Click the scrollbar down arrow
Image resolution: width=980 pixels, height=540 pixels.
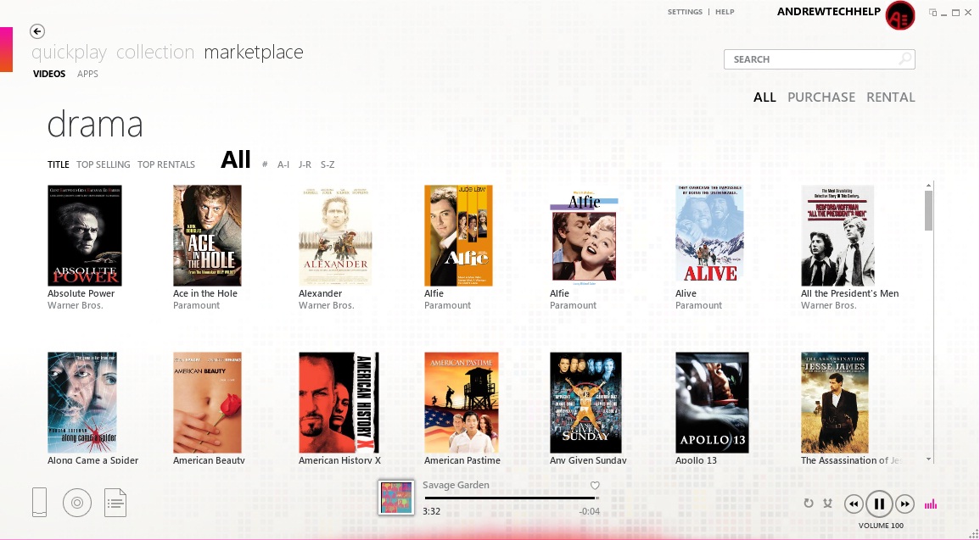(929, 459)
